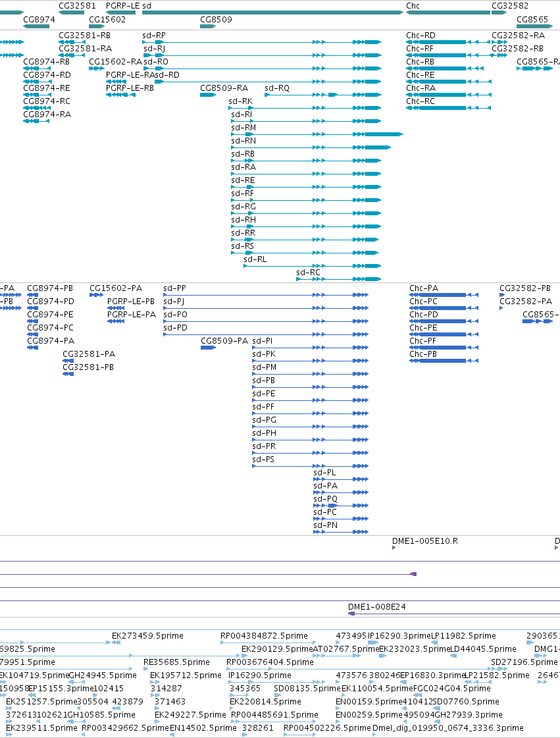
Task: Select transcript sd-RP
Action: (x=262, y=42)
